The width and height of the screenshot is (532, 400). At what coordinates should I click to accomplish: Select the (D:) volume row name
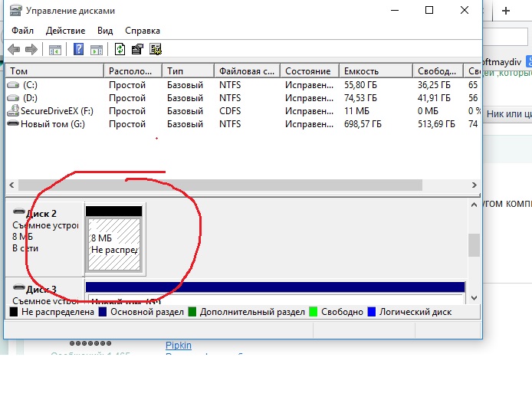coord(30,98)
